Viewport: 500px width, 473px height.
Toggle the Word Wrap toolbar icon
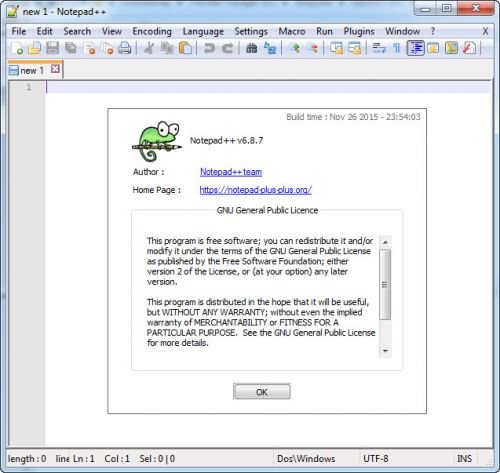(379, 48)
